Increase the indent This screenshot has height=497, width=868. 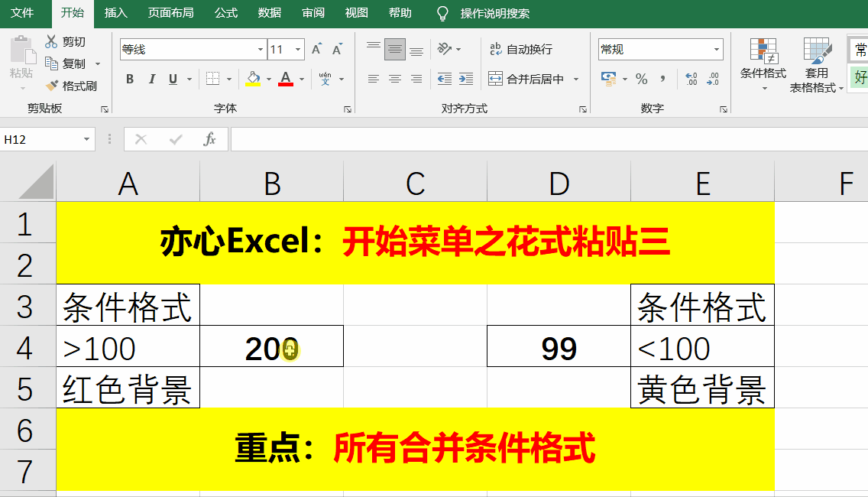click(x=466, y=80)
